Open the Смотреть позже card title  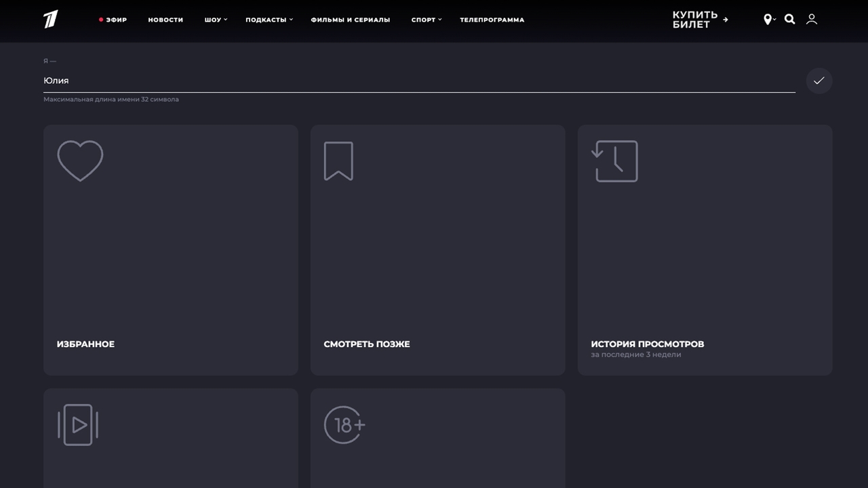coord(367,344)
